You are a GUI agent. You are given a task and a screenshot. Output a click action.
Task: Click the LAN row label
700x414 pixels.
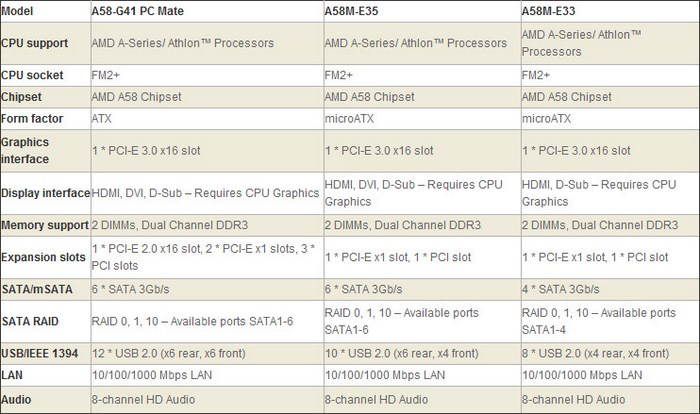pos(14,375)
